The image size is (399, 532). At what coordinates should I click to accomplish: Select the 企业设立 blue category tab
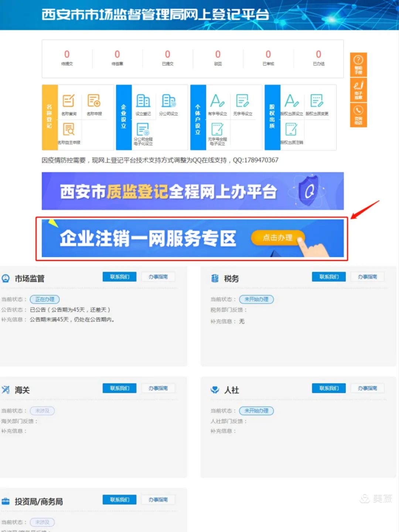click(124, 117)
